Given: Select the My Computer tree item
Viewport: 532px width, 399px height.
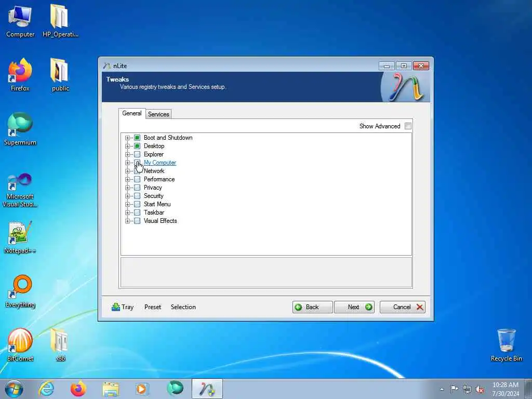Looking at the screenshot, I should coord(160,163).
